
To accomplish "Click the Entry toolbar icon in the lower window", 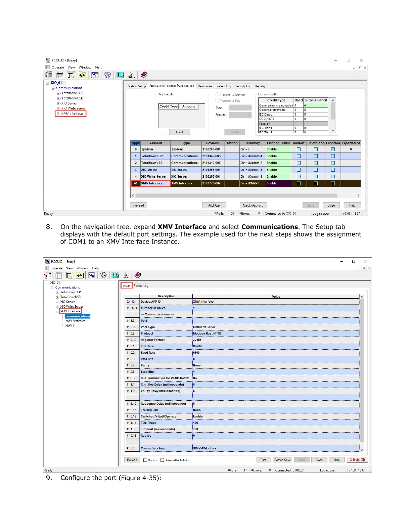I will pyautogui.click(x=59, y=275).
